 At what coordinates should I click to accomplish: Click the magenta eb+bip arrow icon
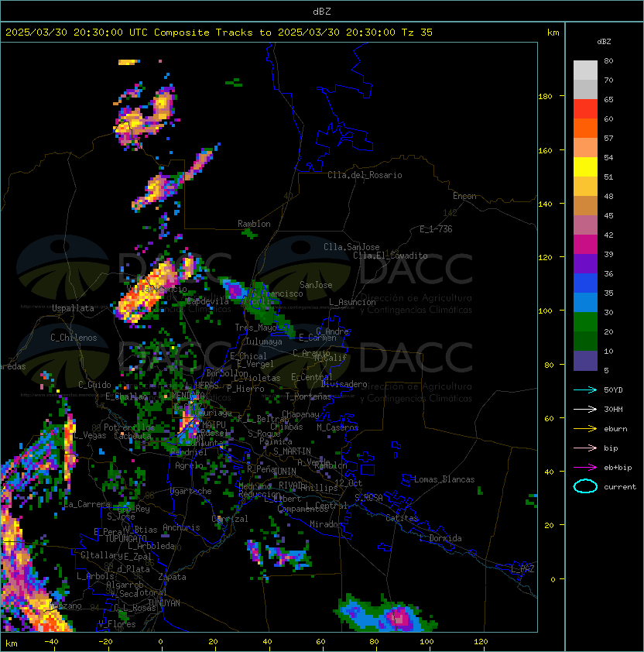[x=585, y=468]
